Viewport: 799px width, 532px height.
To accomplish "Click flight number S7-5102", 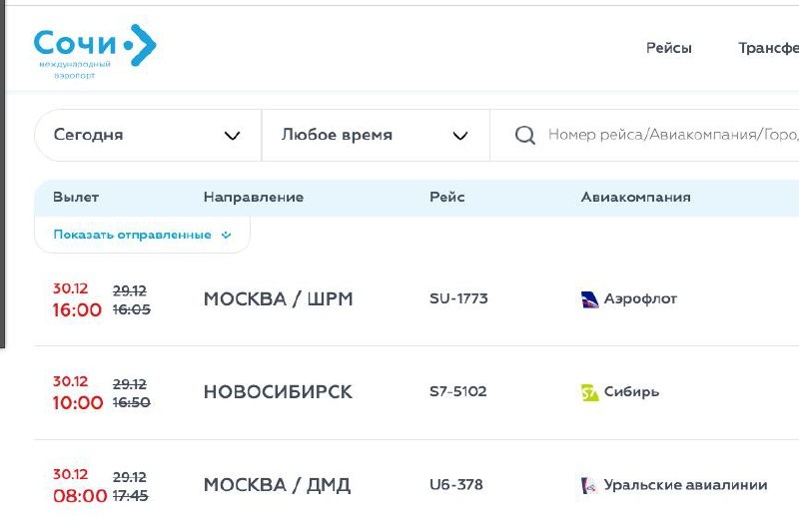I will pos(458,392).
